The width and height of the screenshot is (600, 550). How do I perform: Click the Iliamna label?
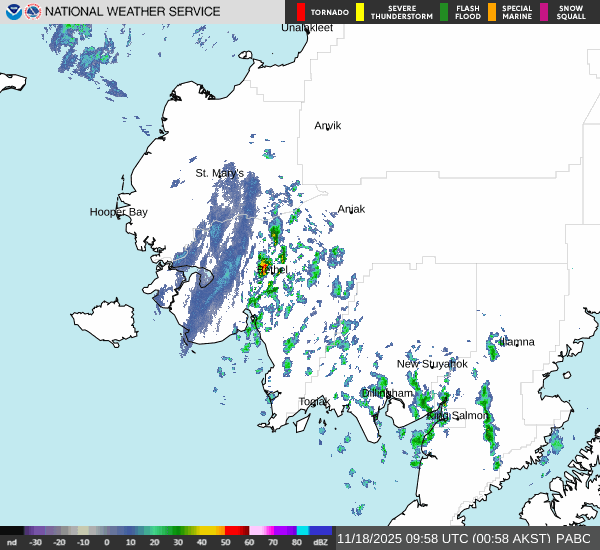516,342
